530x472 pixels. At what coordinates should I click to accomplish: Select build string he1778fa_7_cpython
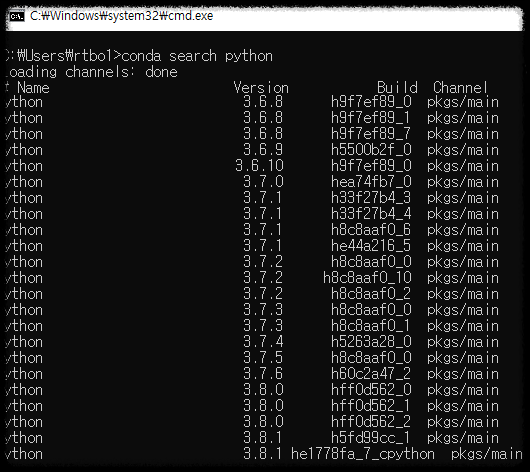tap(363, 454)
